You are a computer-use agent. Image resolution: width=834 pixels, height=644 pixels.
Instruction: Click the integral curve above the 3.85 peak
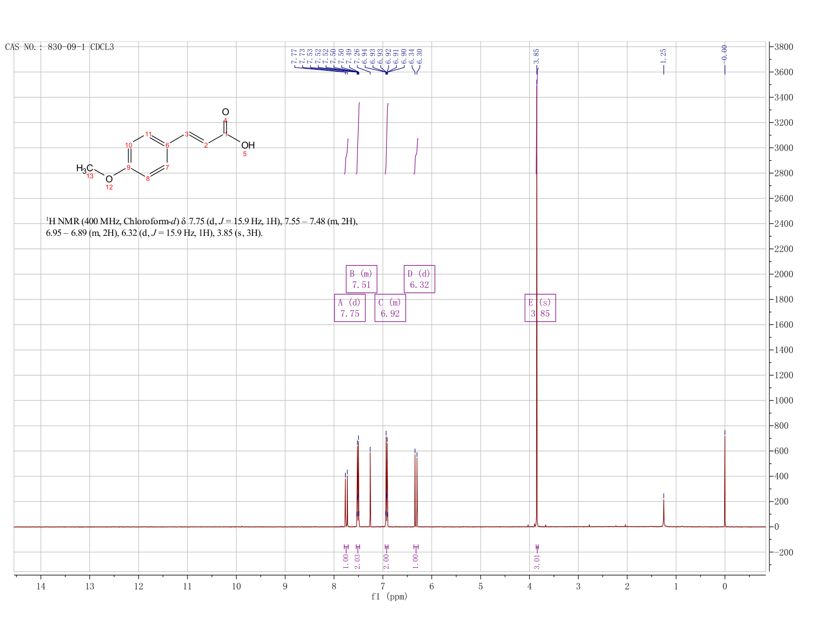click(537, 121)
